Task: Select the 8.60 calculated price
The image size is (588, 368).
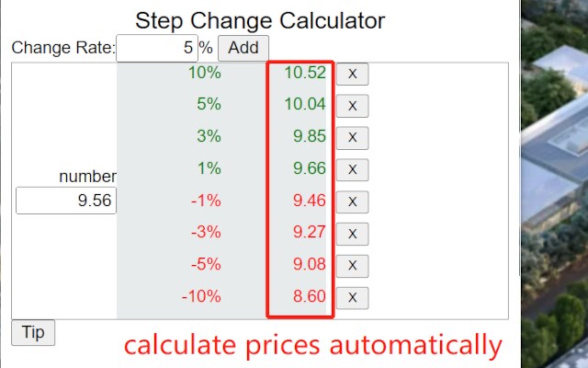Action: (310, 296)
